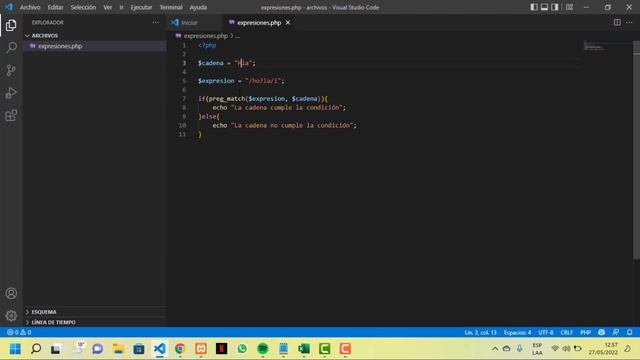Open the Accounts menu icon

[x=11, y=293]
